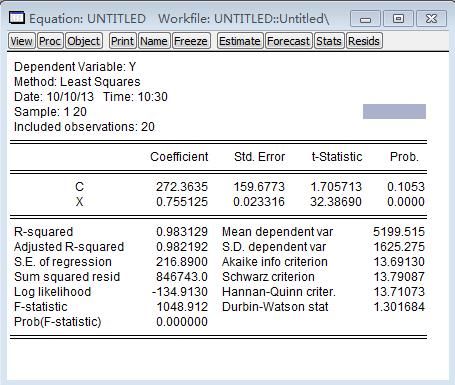455x385 pixels.
Task: Click the Stats button
Action: pyautogui.click(x=329, y=41)
